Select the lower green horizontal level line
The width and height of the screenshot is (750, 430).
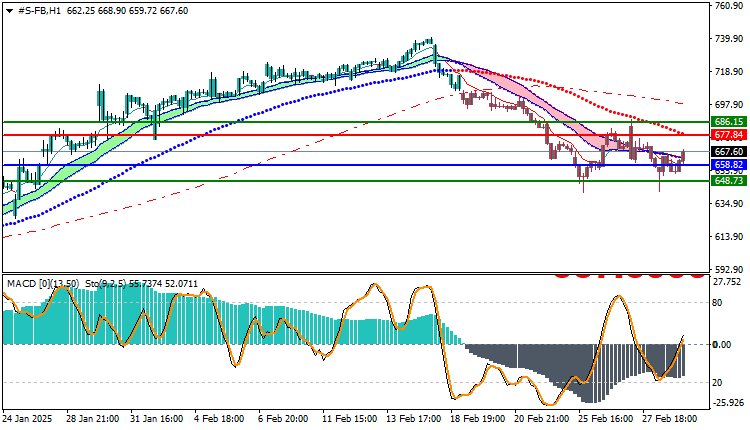pyautogui.click(x=356, y=181)
